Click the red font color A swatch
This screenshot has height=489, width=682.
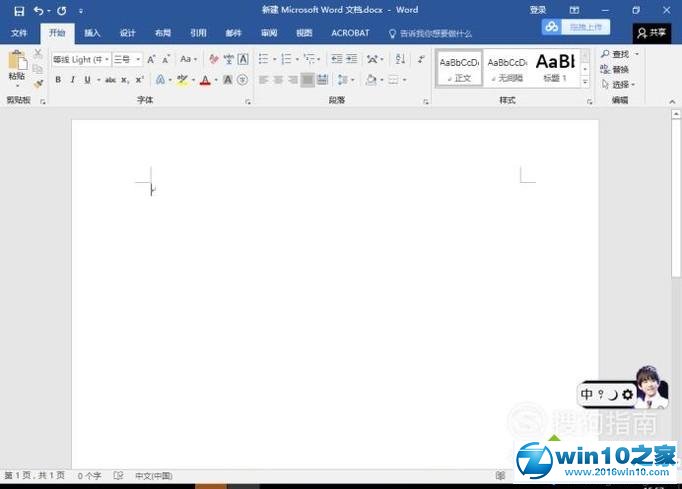(x=205, y=80)
